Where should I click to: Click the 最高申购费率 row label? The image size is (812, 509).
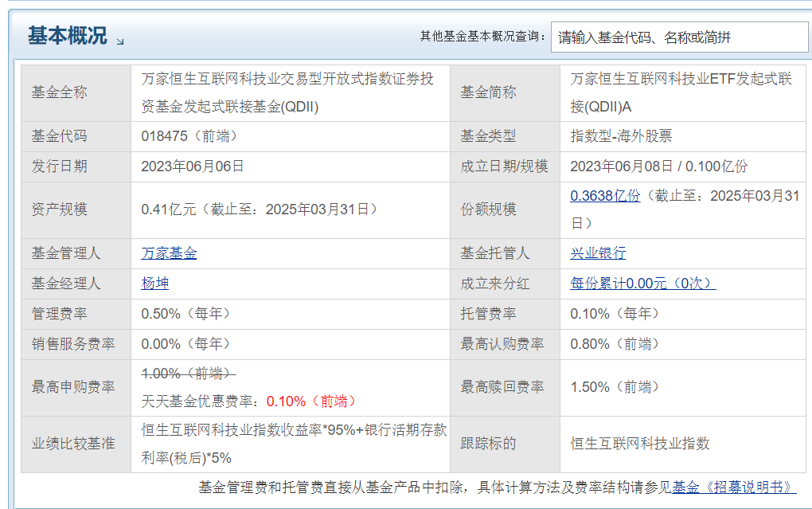click(73, 387)
